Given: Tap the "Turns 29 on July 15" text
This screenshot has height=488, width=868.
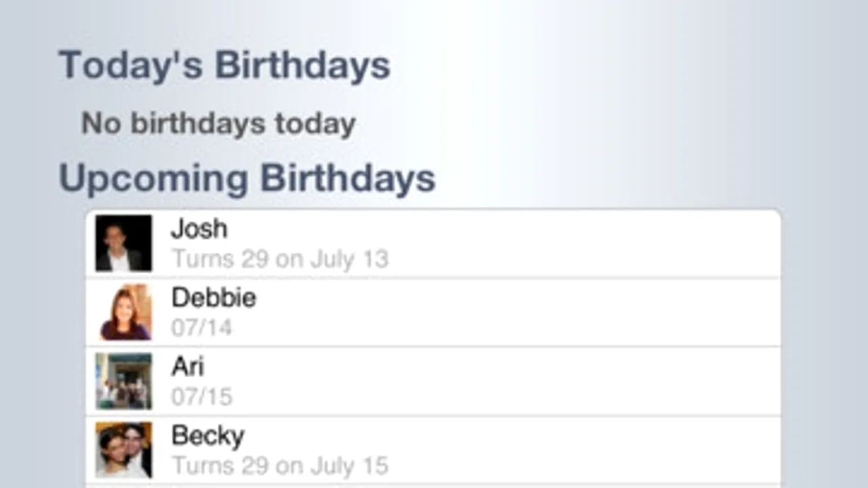Looking at the screenshot, I should tap(279, 466).
